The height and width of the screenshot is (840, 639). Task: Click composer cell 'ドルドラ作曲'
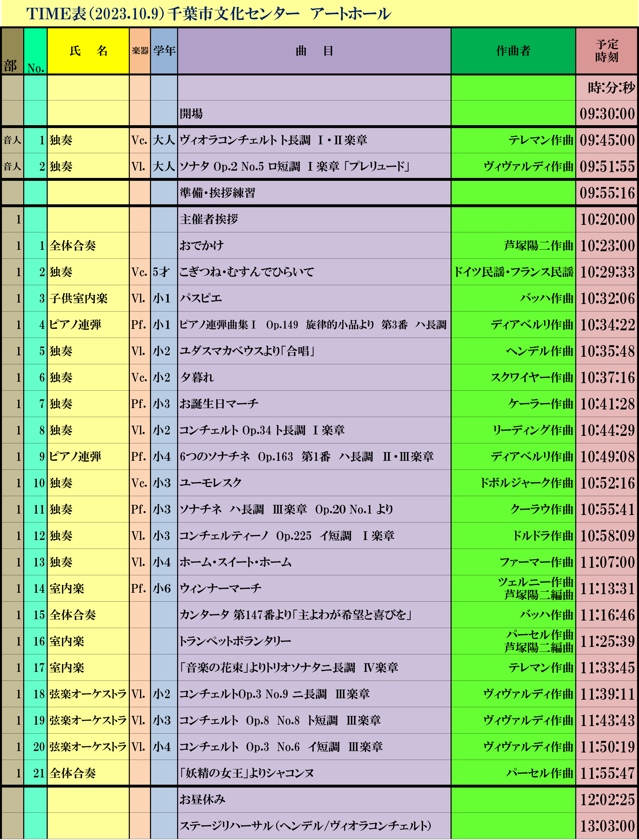[x=513, y=535]
